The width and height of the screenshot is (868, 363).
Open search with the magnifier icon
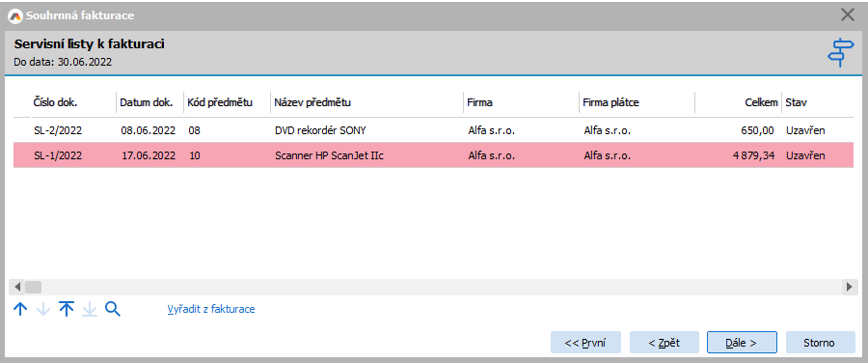pos(113,309)
